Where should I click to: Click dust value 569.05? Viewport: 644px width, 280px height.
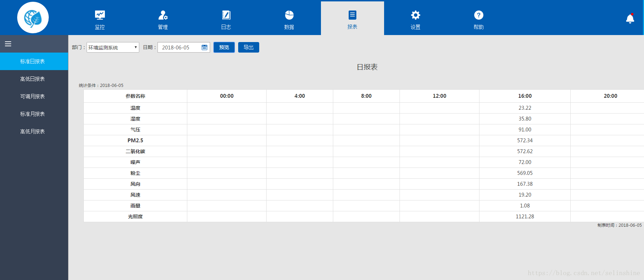point(525,173)
